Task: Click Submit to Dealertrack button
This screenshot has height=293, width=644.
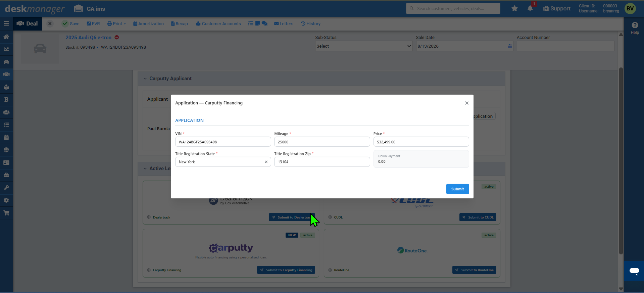Action: pos(292,217)
